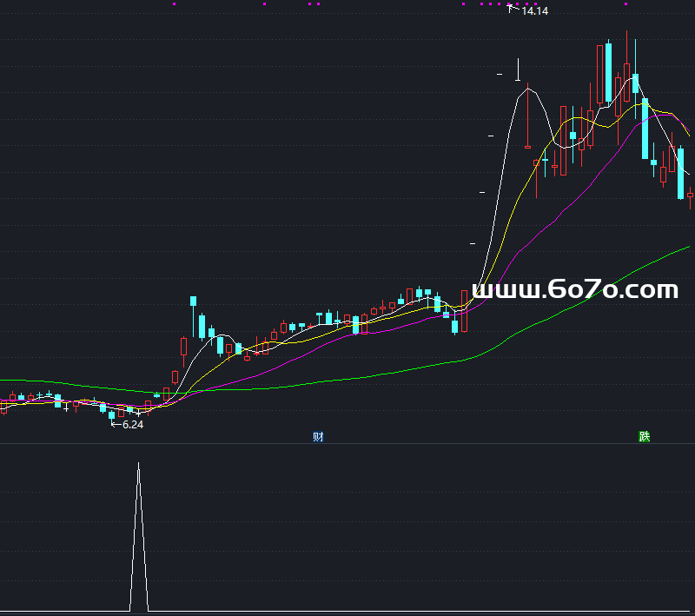Open the green 跌 event marker
This screenshot has width=695, height=616.
tap(644, 436)
